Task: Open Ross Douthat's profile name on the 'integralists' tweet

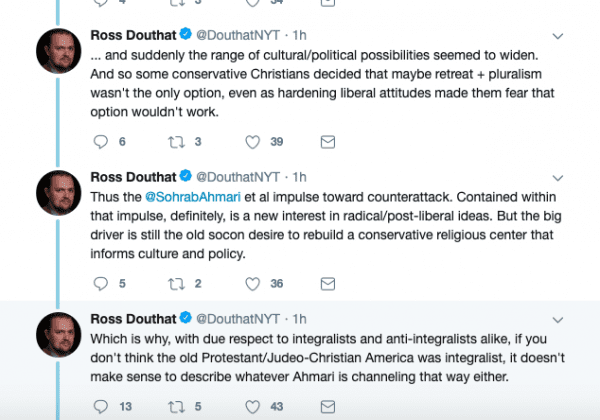Action: (132, 318)
